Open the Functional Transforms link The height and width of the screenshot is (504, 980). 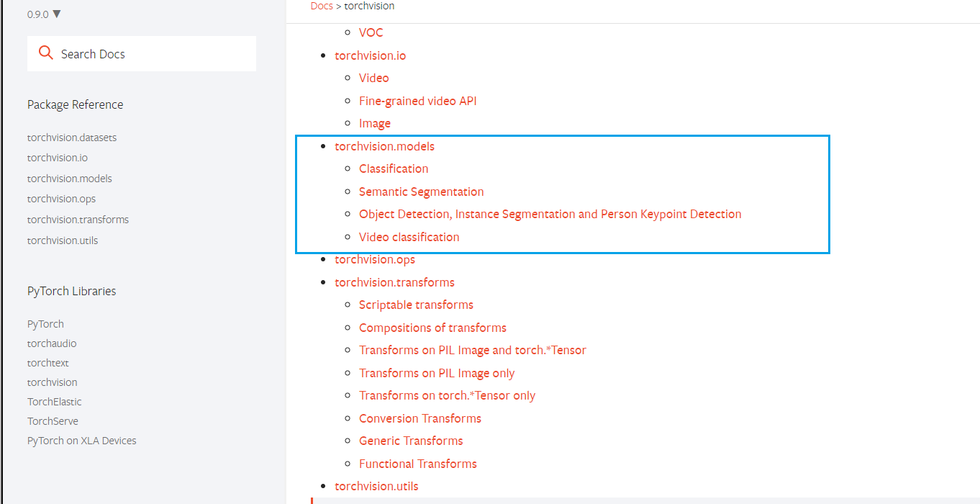pos(417,464)
